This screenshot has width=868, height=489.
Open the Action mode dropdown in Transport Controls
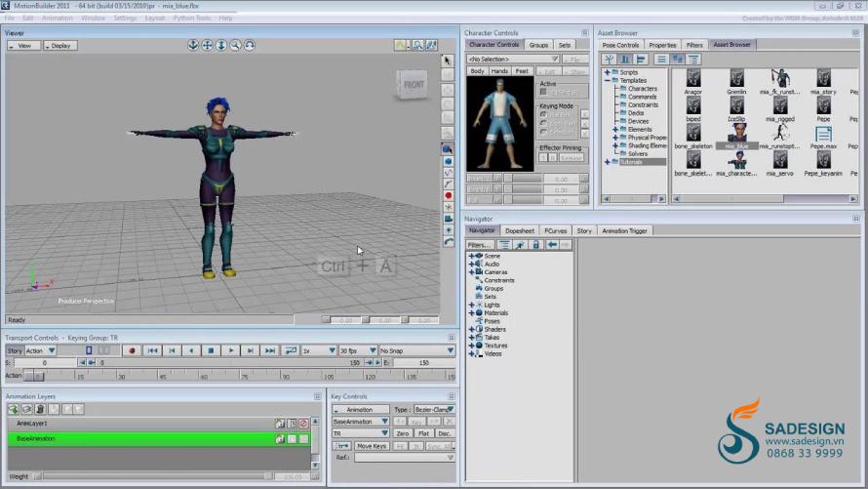(x=40, y=350)
